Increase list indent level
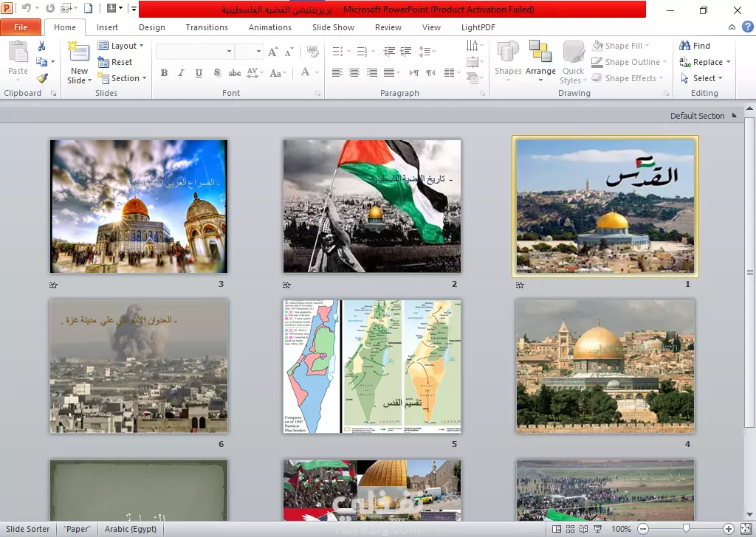 pyautogui.click(x=406, y=51)
